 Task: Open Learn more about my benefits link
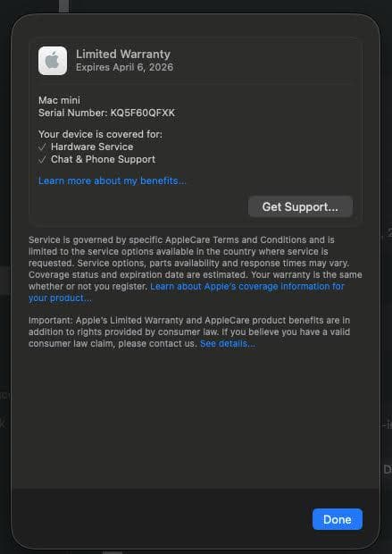pyautogui.click(x=113, y=180)
